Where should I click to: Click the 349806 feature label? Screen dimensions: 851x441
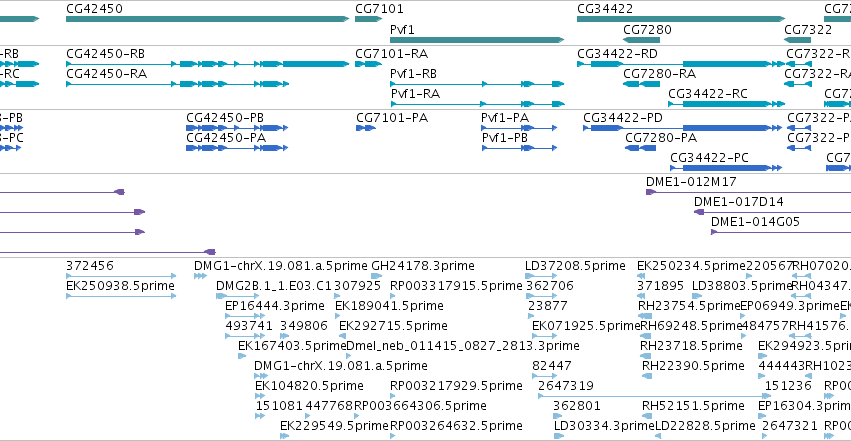click(304, 326)
